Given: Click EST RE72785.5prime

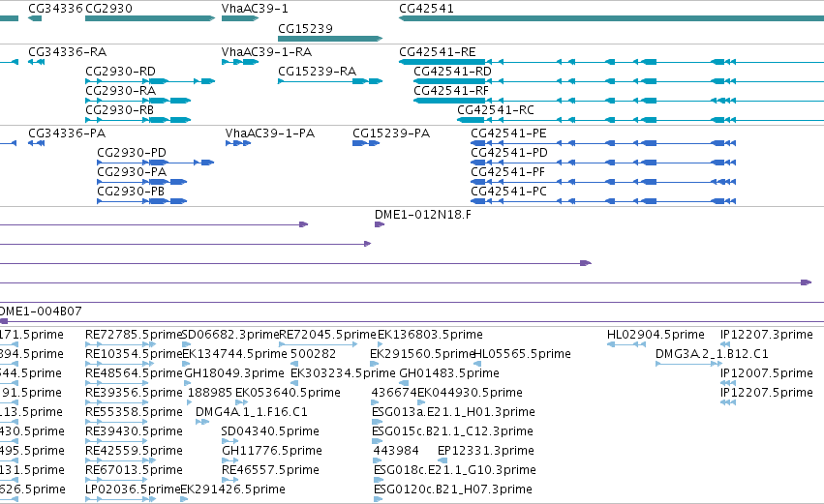Looking at the screenshot, I should [x=134, y=335].
